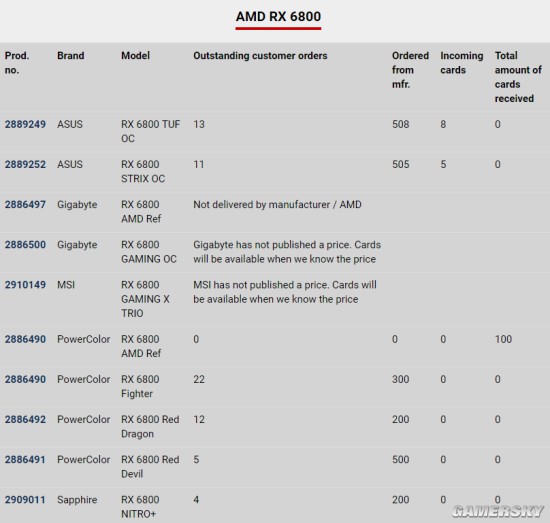
Task: Click the Ordered from mfr. header
Action: point(410,70)
